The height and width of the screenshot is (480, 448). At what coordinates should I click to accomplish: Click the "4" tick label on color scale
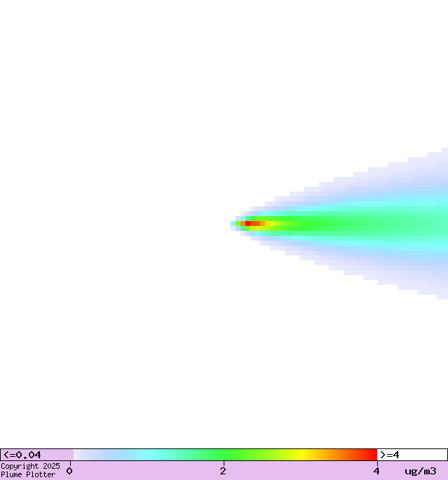tap(376, 471)
